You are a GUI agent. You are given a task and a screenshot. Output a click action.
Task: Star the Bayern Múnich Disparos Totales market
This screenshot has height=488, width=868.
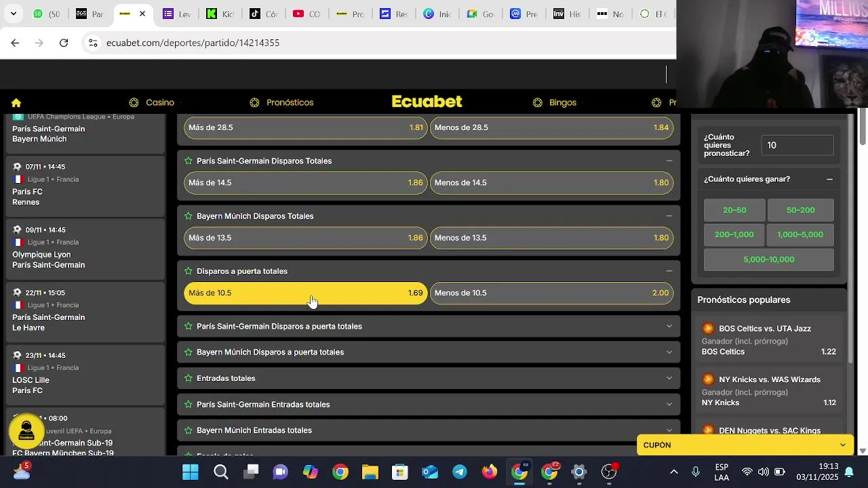(189, 216)
